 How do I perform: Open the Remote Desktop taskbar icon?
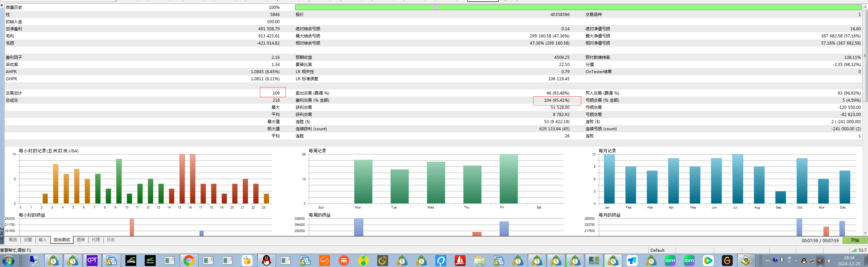click(34, 261)
